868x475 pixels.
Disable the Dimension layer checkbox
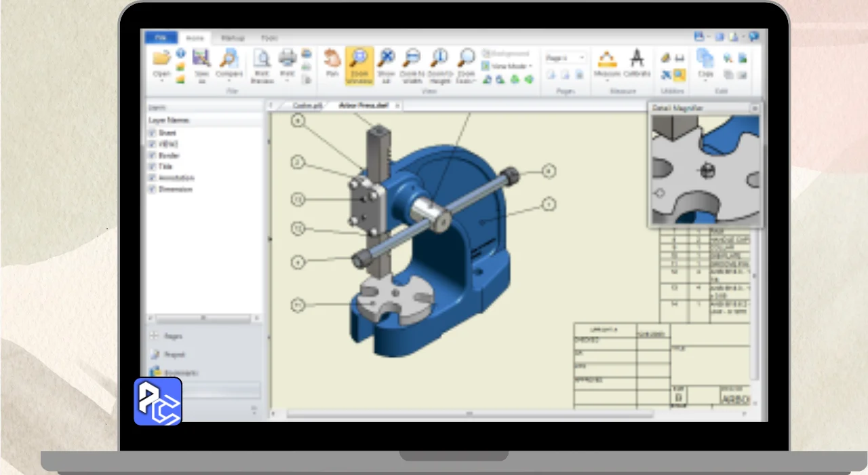(x=153, y=189)
